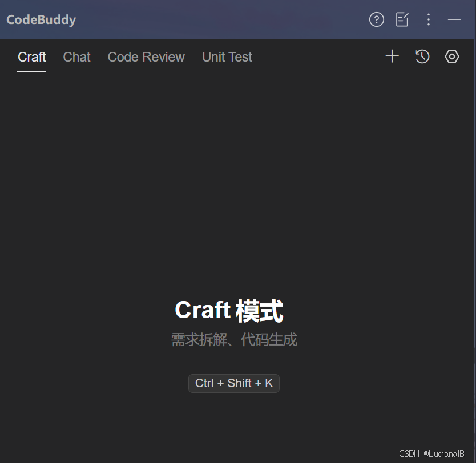Minimize the CodeBuddy window
The width and height of the screenshot is (476, 463).
(454, 19)
